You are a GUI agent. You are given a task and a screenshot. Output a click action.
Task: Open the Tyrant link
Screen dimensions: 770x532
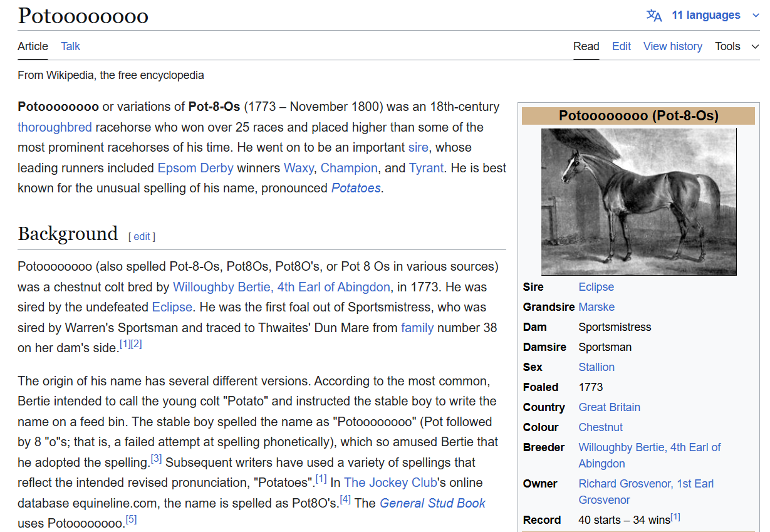coord(426,168)
